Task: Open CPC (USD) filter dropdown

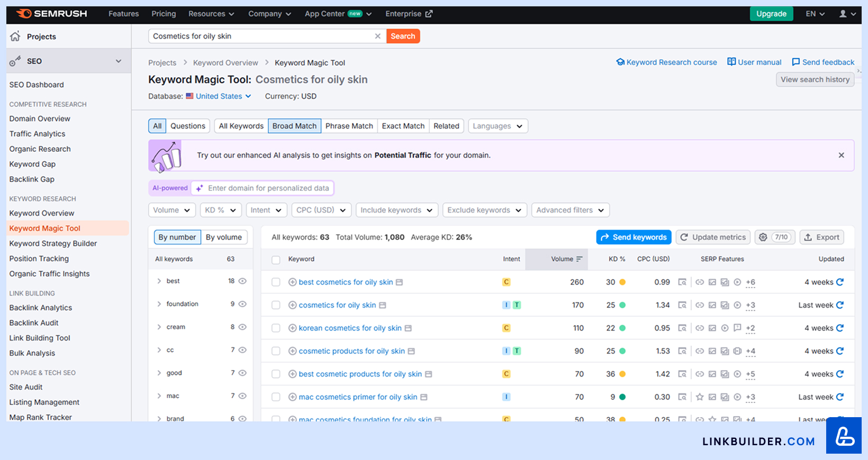Action: tap(321, 210)
